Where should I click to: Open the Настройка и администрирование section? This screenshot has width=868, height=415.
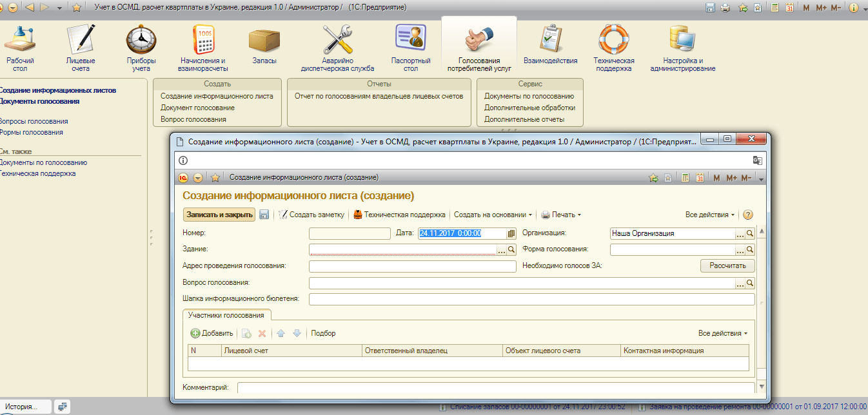(x=683, y=48)
